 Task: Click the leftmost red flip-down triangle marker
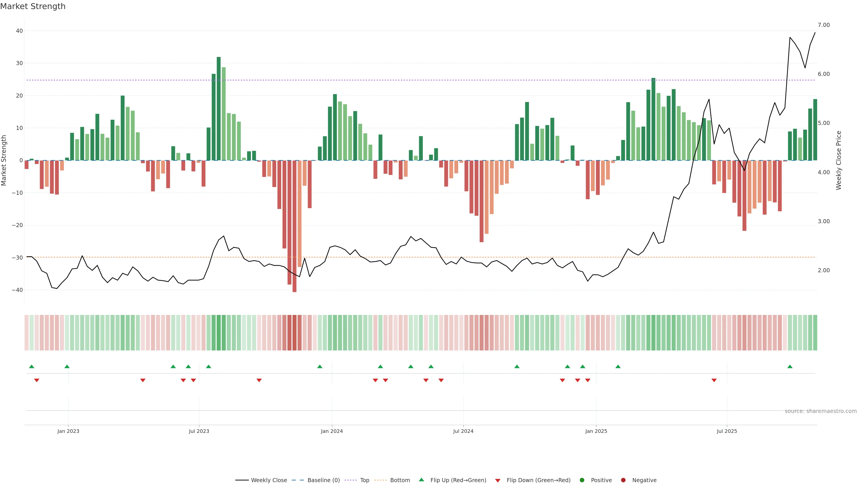click(x=37, y=380)
